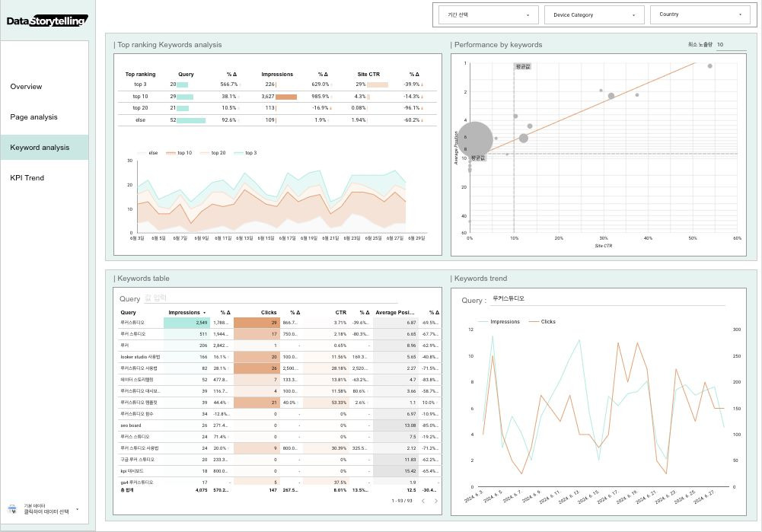Viewport: 762px width, 532px height.
Task: Open the 클릭하여 데이터 선택 data source selector
Action: (43, 509)
